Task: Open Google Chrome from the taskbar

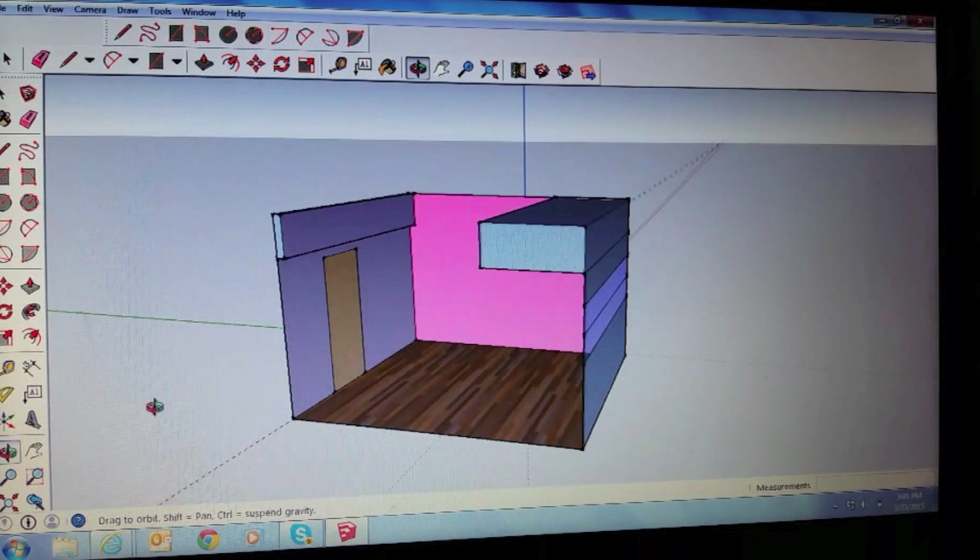Action: click(x=208, y=539)
